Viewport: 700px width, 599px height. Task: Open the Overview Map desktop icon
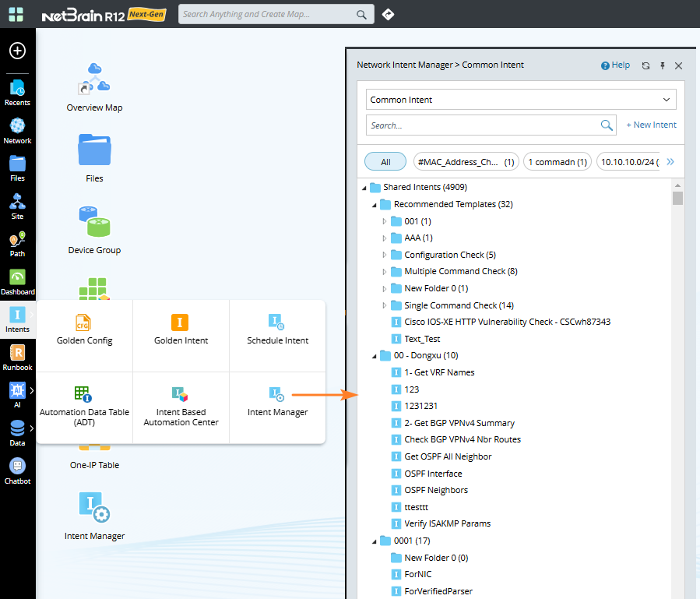[94, 87]
